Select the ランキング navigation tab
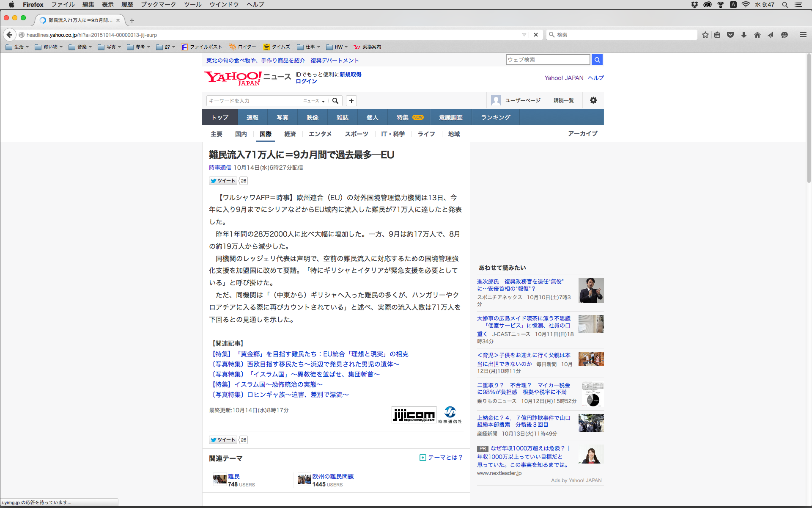Screen dimensions: 812x508 (x=496, y=117)
